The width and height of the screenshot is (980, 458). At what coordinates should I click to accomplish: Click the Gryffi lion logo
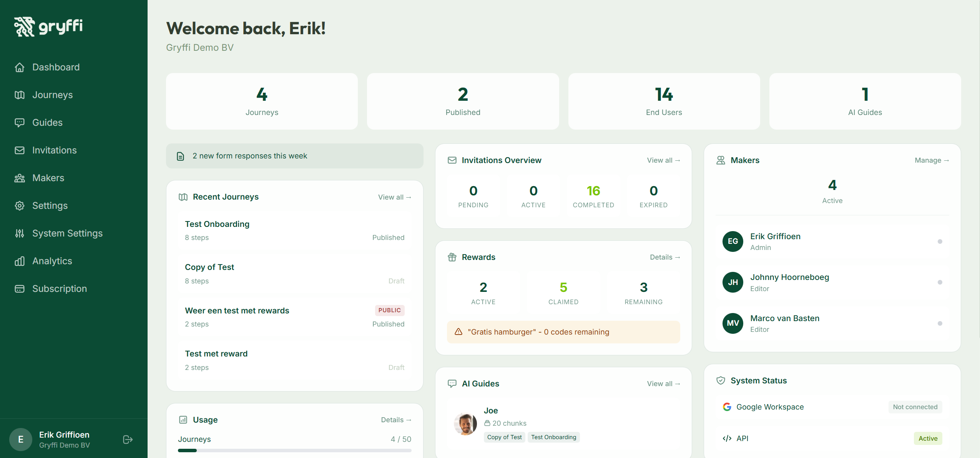(x=25, y=26)
